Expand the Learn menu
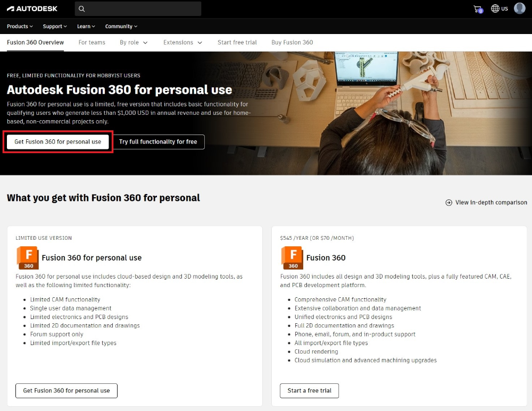Screen dimensions: 532x411 click(x=86, y=27)
